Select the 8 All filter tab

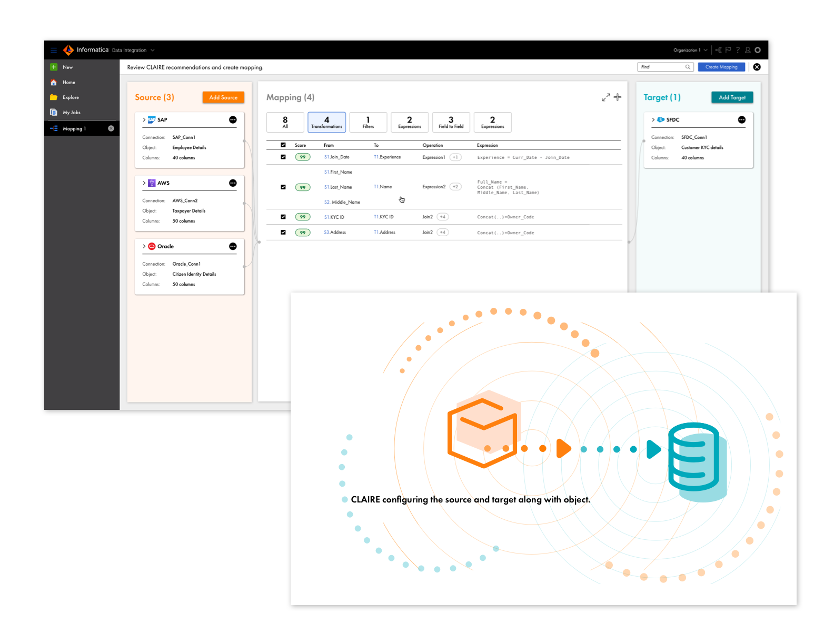(x=285, y=122)
